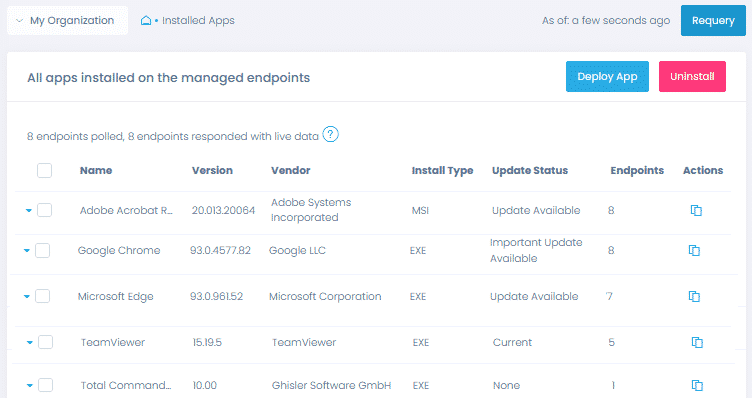
Task: Open help icon next to endpoints polled
Action: coord(330,135)
